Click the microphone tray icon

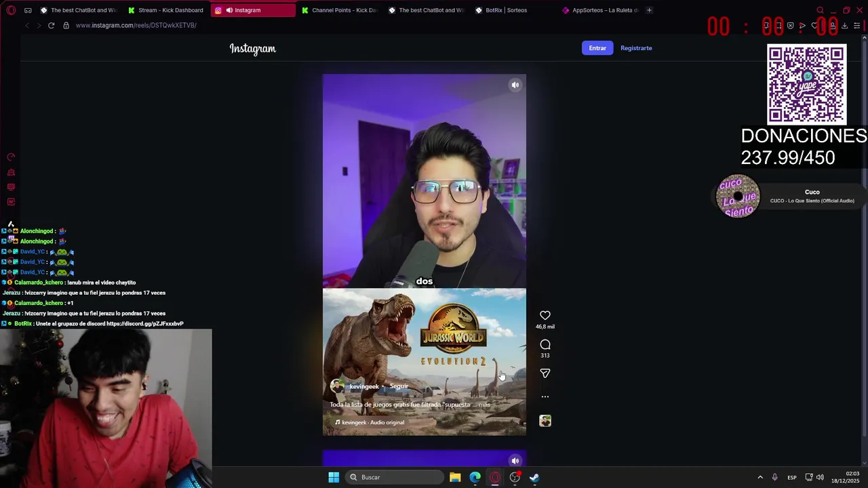pyautogui.click(x=774, y=477)
